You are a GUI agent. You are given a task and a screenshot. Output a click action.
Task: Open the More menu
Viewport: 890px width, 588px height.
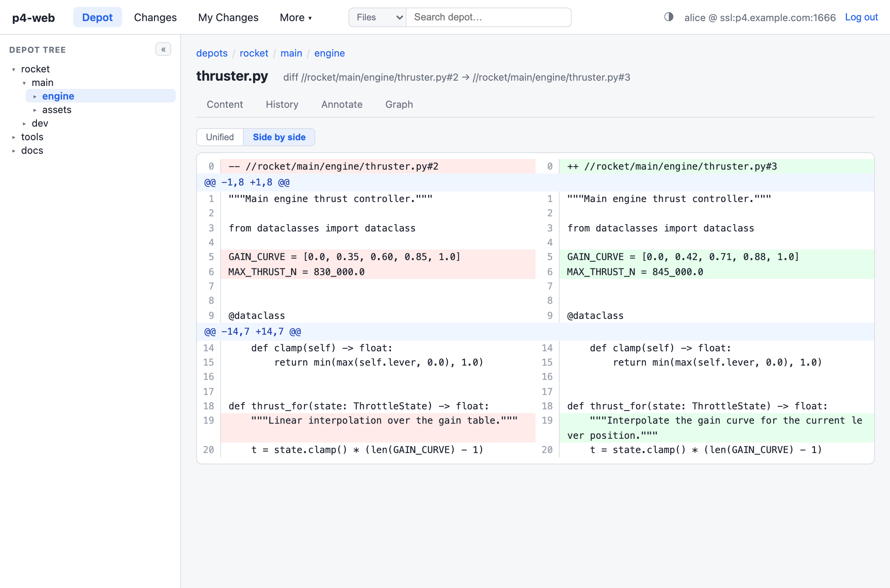pyautogui.click(x=296, y=17)
